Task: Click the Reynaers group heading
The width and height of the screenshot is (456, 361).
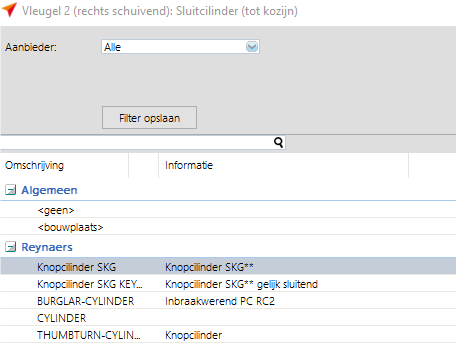Action: [x=47, y=247]
